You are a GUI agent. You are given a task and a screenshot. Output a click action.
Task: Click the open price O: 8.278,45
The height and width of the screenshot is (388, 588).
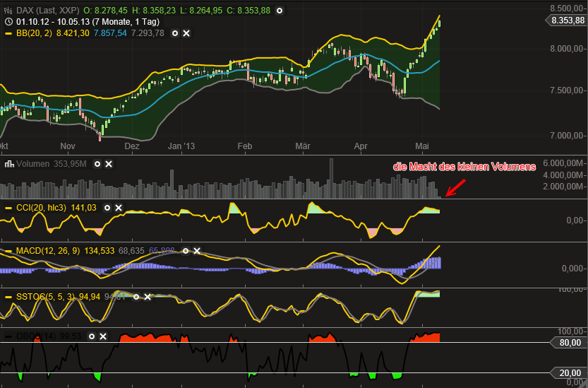[105, 11]
